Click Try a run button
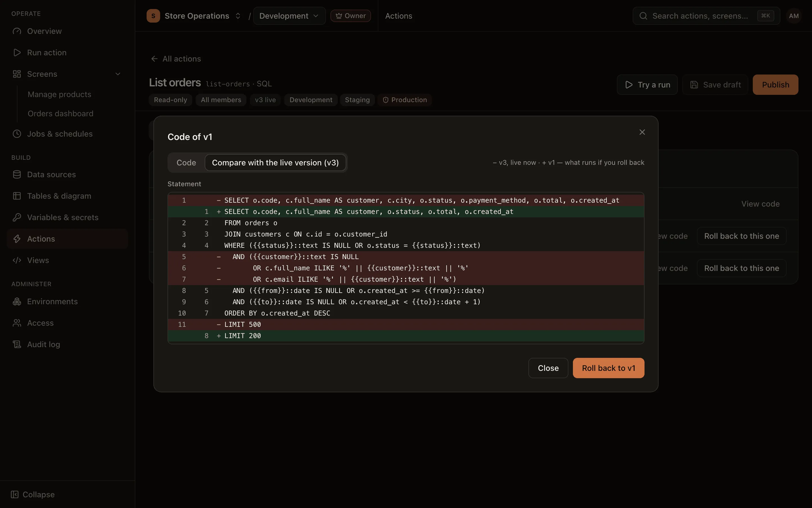Screen dimensions: 812x508 tap(647, 85)
